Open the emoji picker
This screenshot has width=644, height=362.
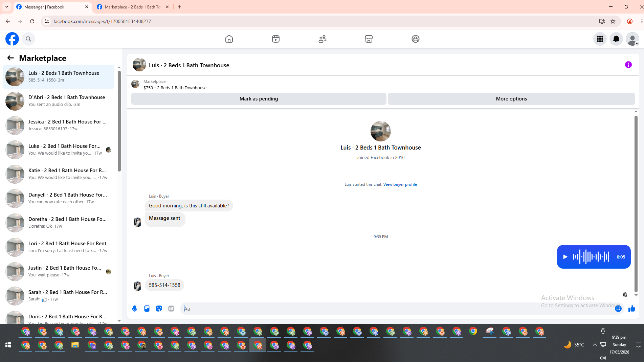coord(618,309)
